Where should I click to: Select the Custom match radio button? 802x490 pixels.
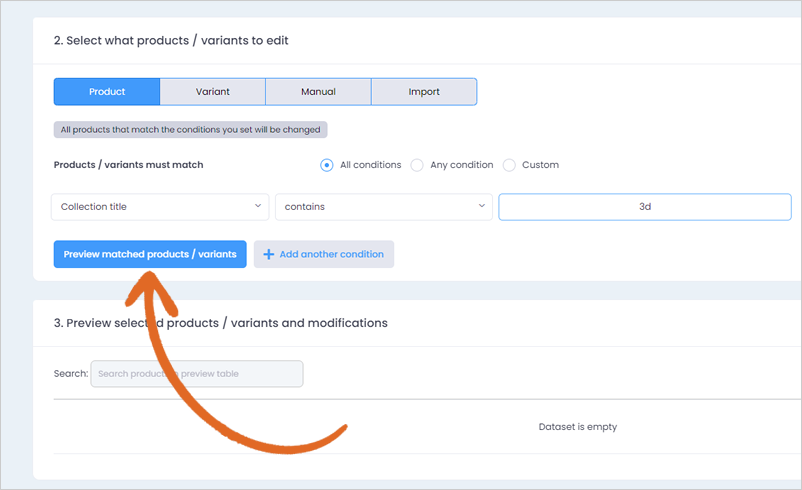(x=509, y=165)
